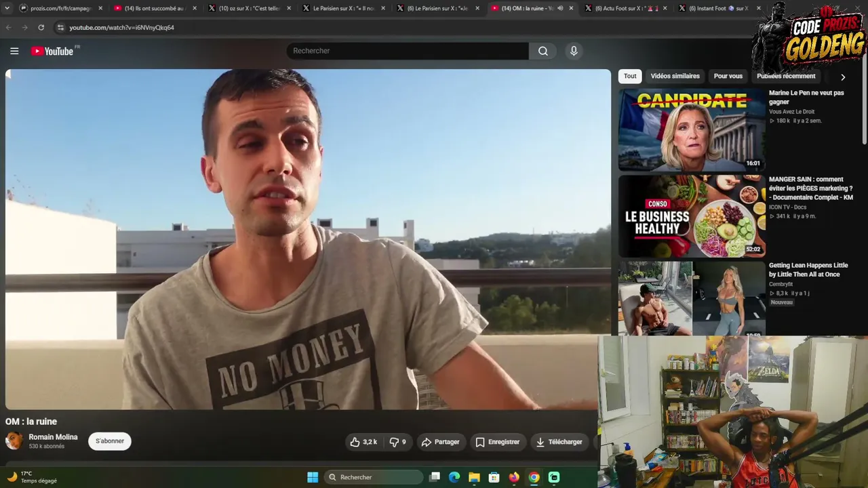The image size is (868, 488).
Task: Start voice search with the microphone icon
Action: [x=574, y=51]
